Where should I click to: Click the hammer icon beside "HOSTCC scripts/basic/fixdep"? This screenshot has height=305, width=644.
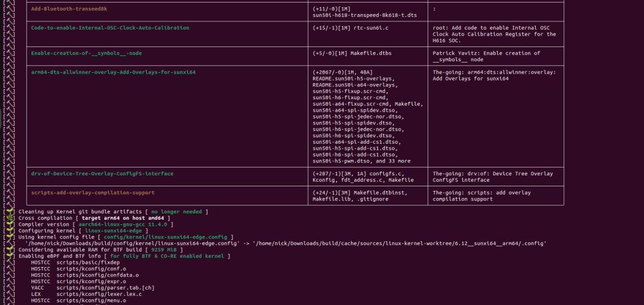9,262
